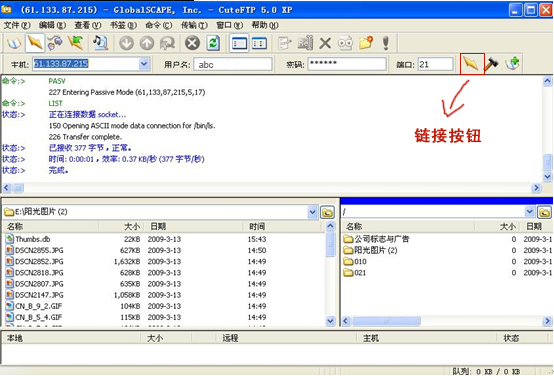The height and width of the screenshot is (376, 554).
Task: Open the 命令 menu
Action: pyautogui.click(x=158, y=25)
